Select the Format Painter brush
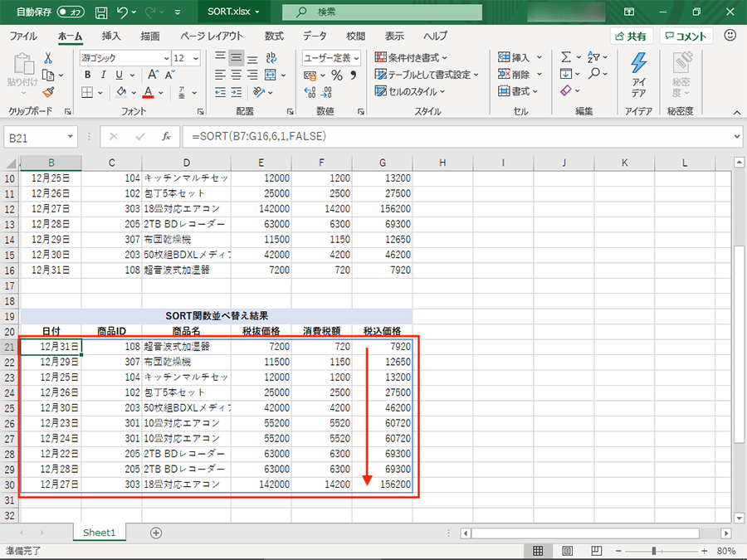This screenshot has height=560, width=747. click(48, 92)
